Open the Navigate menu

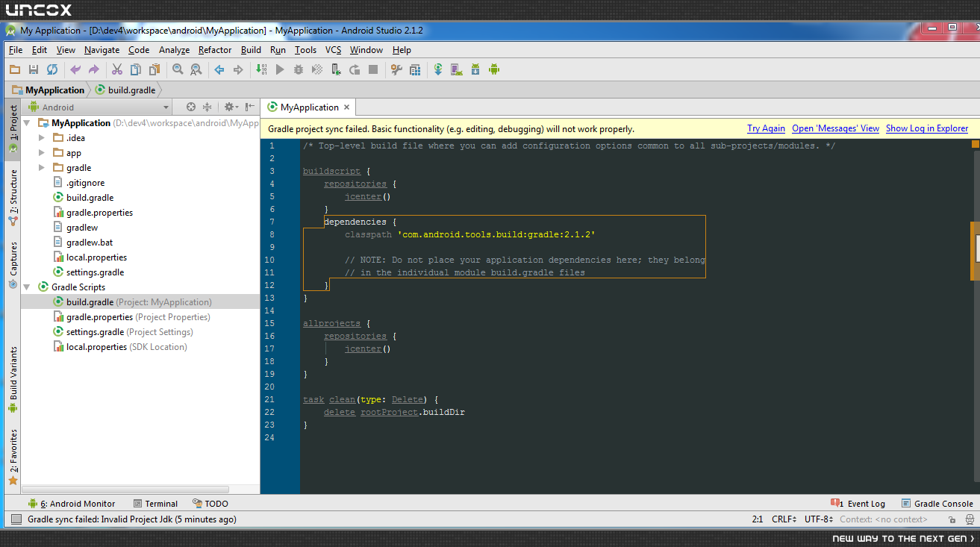[x=102, y=50]
